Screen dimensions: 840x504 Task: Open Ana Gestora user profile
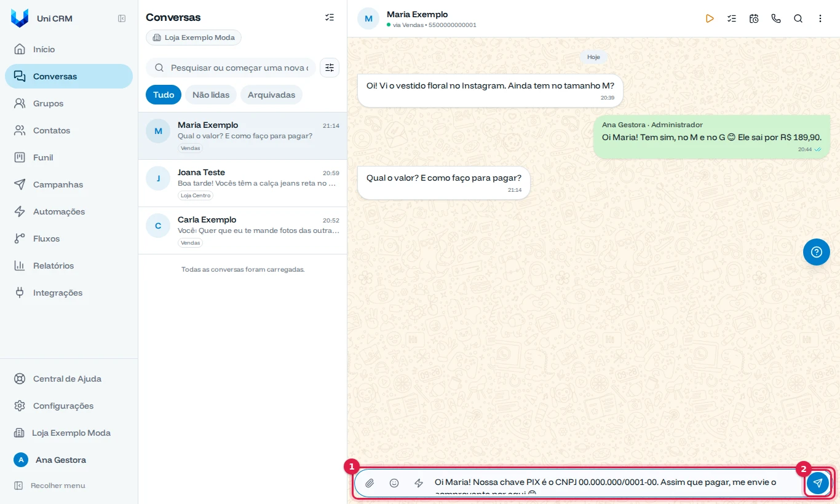tap(69, 460)
